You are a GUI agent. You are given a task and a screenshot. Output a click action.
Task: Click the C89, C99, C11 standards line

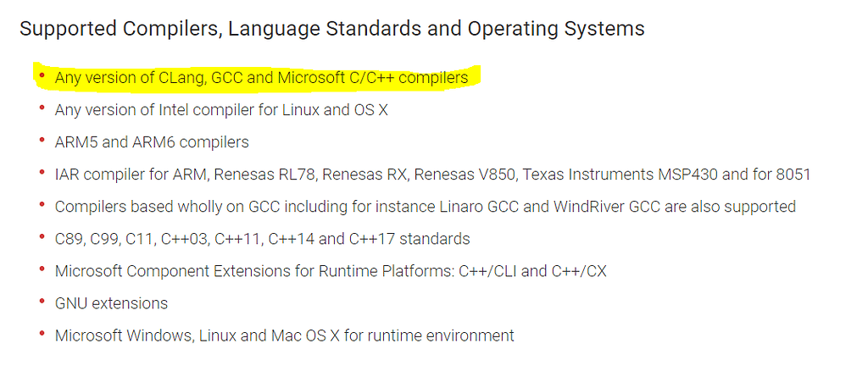(x=263, y=239)
